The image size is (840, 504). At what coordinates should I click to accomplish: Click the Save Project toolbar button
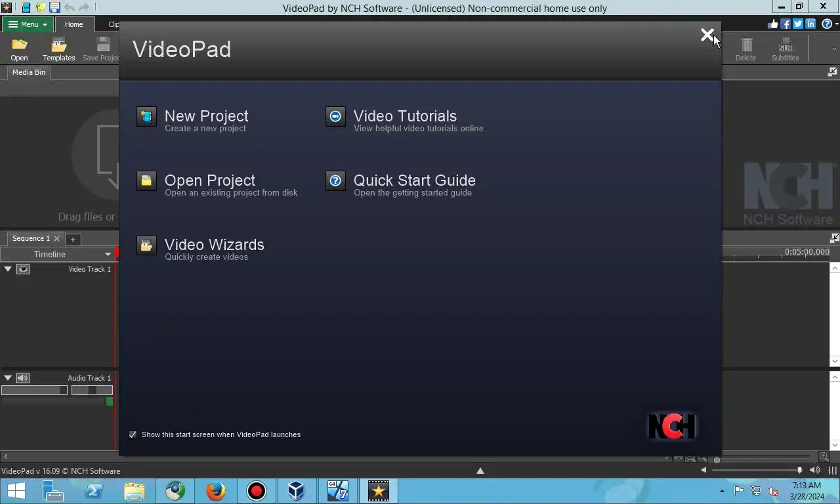pos(102,49)
